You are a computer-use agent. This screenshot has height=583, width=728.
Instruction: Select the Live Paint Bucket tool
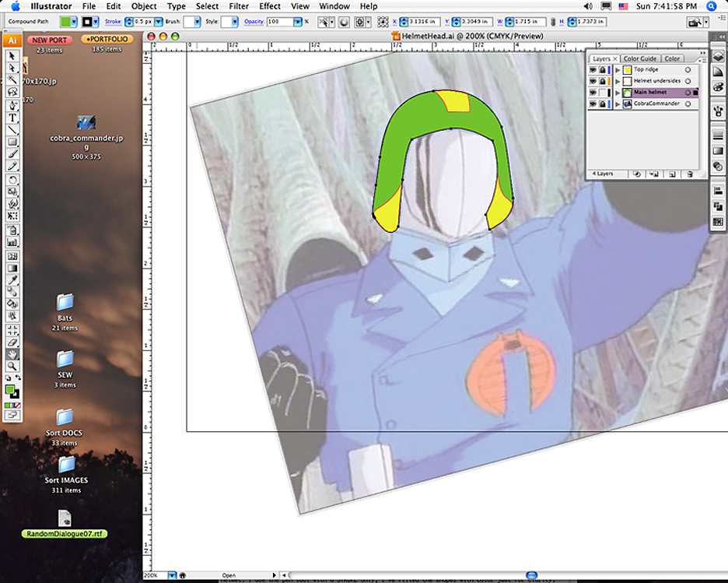click(x=12, y=304)
